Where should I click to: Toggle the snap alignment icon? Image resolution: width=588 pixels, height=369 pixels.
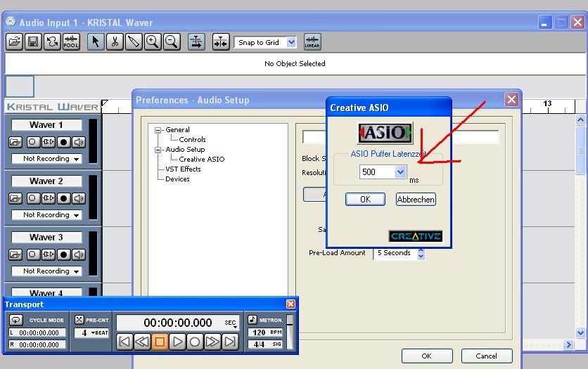[x=221, y=41]
